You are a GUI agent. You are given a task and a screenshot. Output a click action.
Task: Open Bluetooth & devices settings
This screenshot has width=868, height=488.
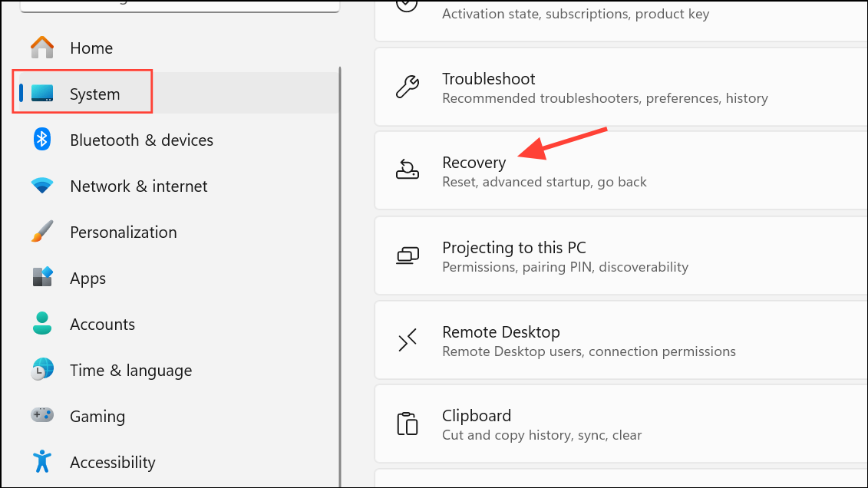[x=141, y=140]
